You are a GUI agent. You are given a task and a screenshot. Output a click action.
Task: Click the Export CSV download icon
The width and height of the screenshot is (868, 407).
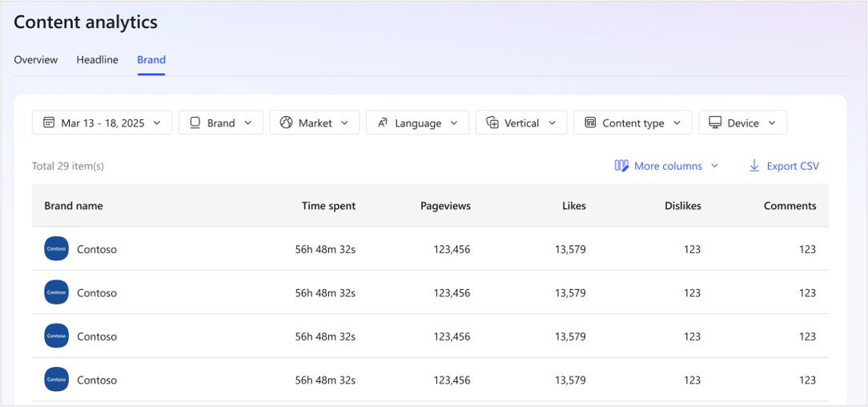pos(753,166)
